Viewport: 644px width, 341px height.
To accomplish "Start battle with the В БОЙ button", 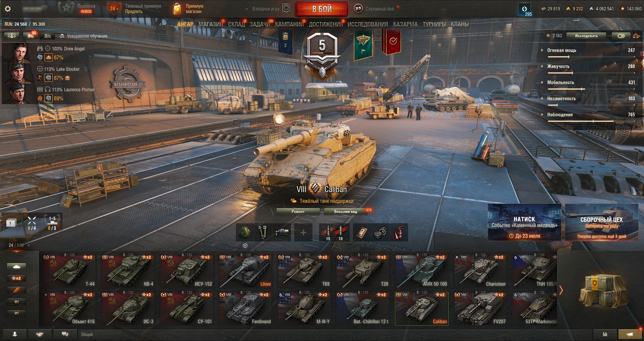I will pos(322,9).
